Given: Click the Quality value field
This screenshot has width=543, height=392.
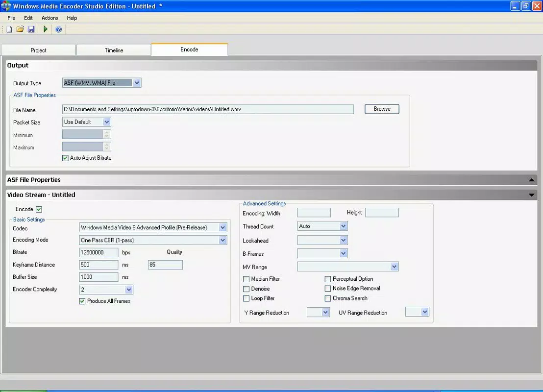Looking at the screenshot, I should tap(165, 265).
